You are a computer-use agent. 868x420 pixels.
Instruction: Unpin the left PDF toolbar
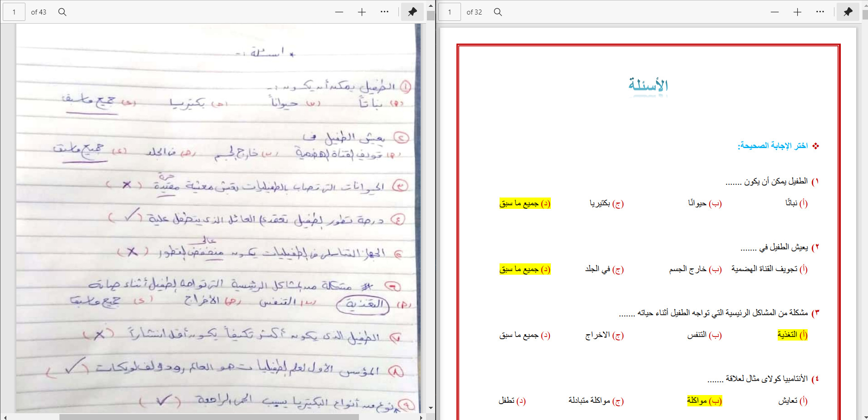[x=412, y=12]
